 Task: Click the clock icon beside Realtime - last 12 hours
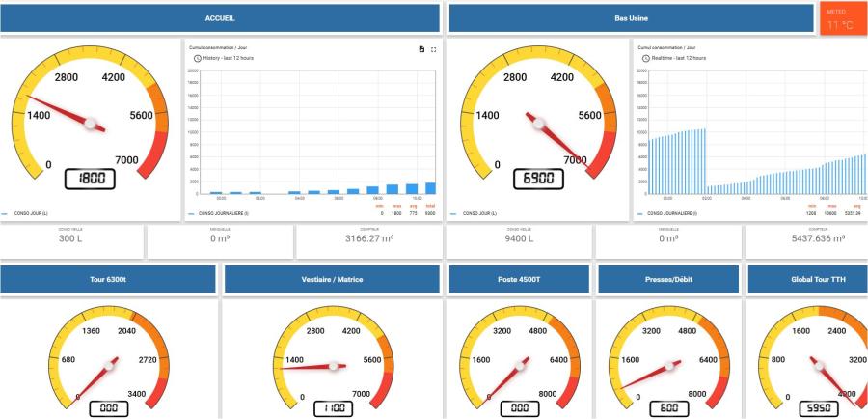[x=642, y=58]
